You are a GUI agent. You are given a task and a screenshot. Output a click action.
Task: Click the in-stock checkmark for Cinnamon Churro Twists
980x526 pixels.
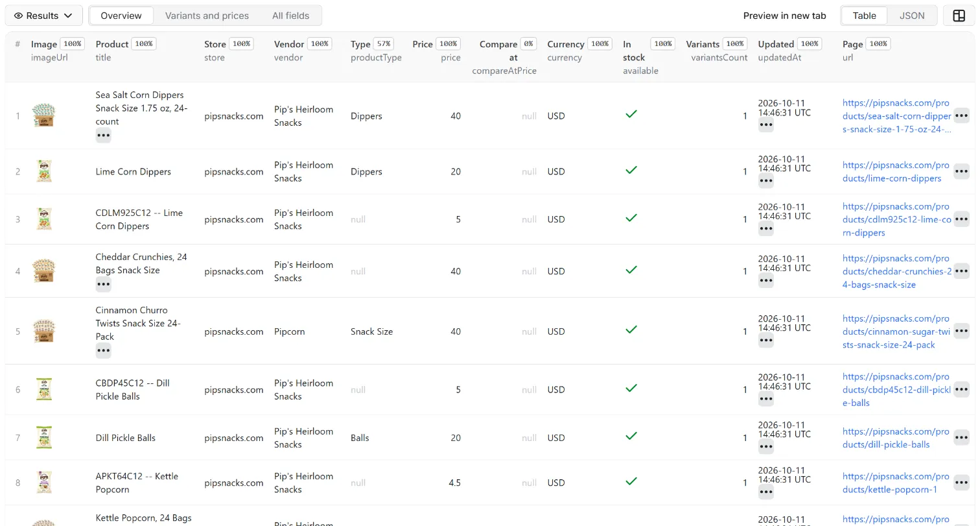[x=631, y=329]
